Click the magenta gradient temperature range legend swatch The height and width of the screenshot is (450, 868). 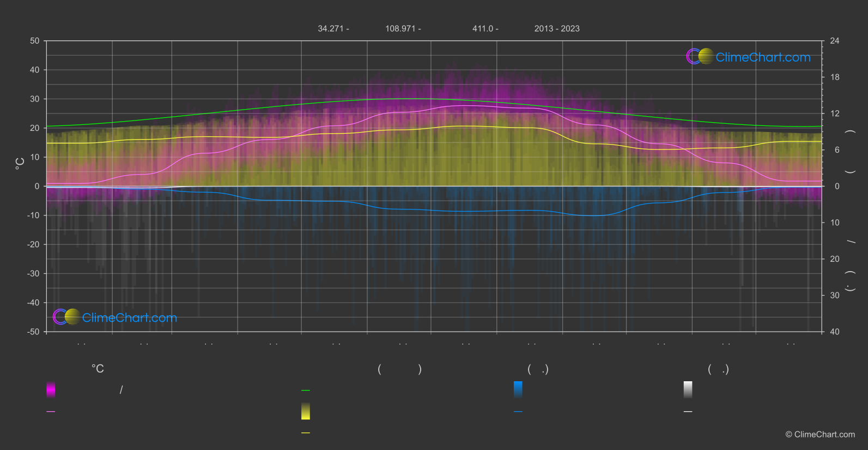[x=51, y=389]
